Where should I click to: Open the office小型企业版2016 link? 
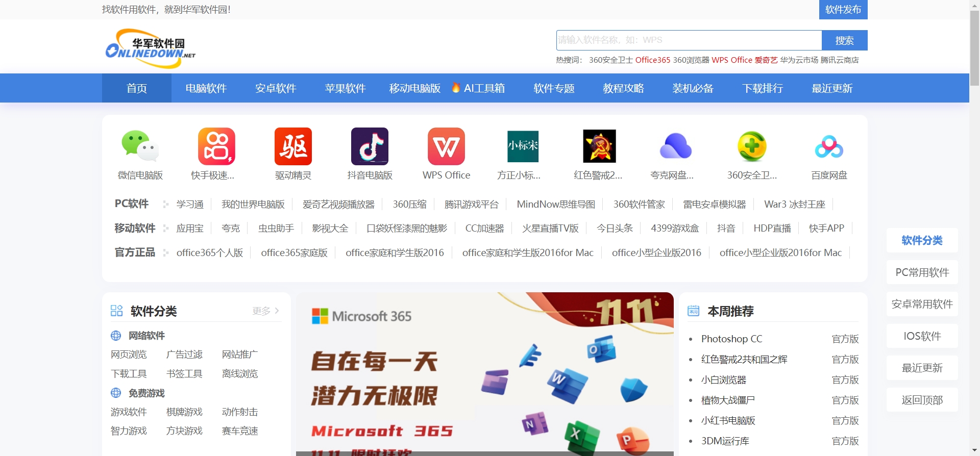656,253
